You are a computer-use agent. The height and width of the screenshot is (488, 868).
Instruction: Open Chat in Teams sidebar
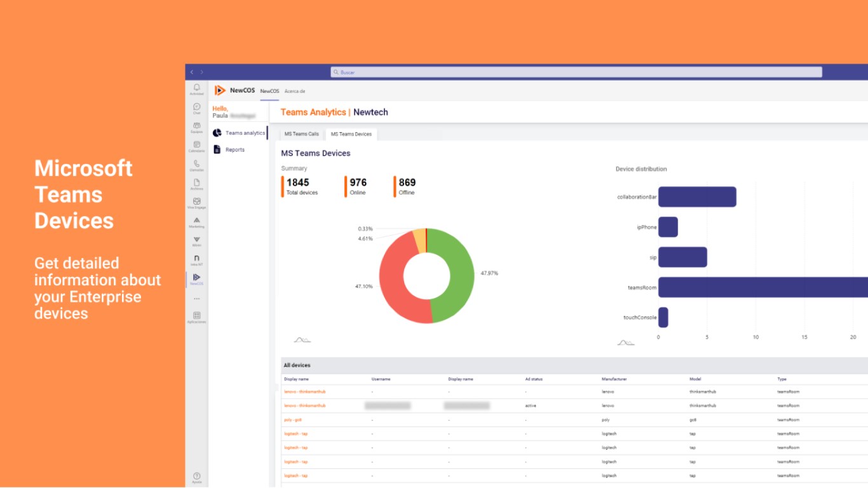coord(197,108)
